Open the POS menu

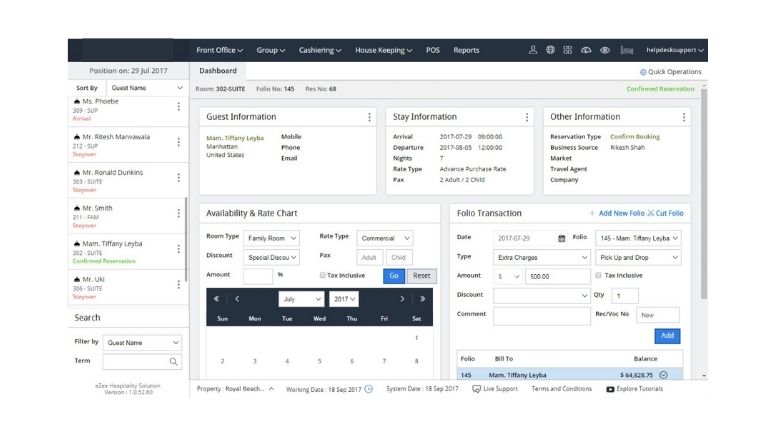coord(433,50)
